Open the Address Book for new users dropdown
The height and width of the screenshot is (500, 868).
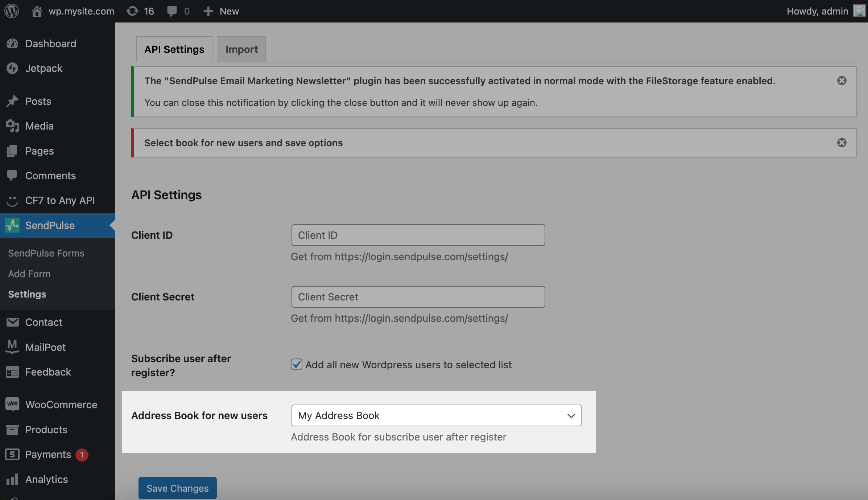[x=436, y=415]
